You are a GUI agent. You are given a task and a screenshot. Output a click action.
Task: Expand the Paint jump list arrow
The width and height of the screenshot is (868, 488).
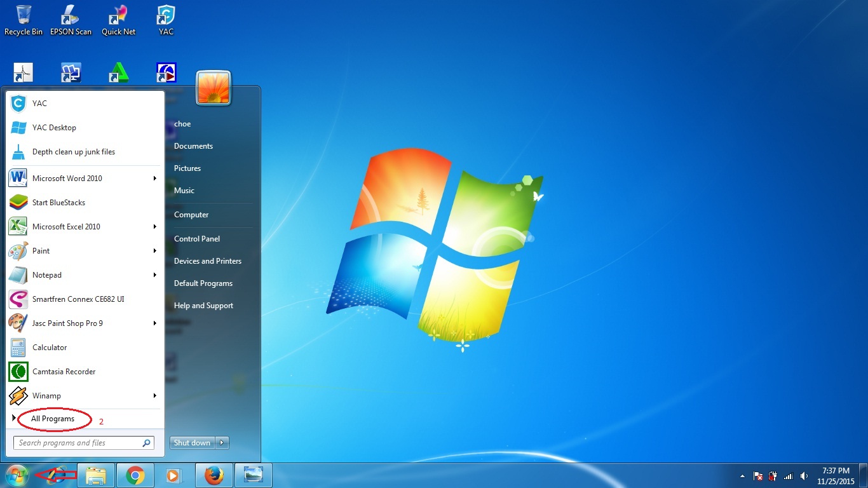tap(155, 251)
